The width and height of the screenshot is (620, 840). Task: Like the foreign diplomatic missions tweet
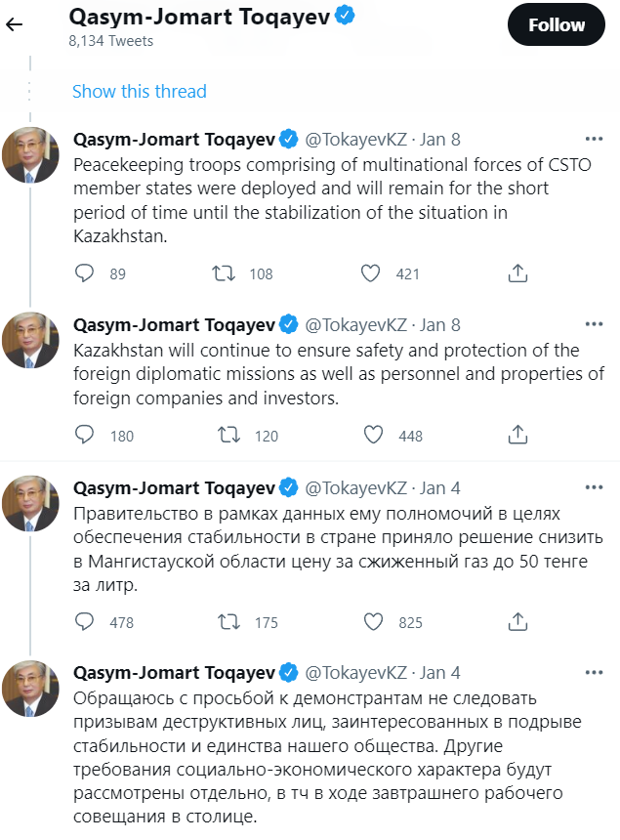372,436
